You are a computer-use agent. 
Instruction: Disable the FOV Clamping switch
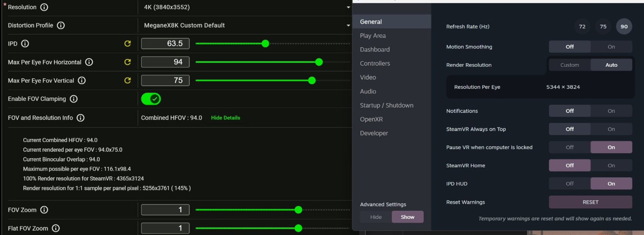151,99
